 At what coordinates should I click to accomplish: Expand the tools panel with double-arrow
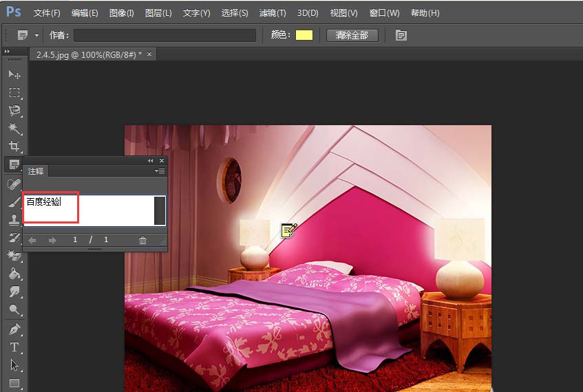(x=7, y=52)
